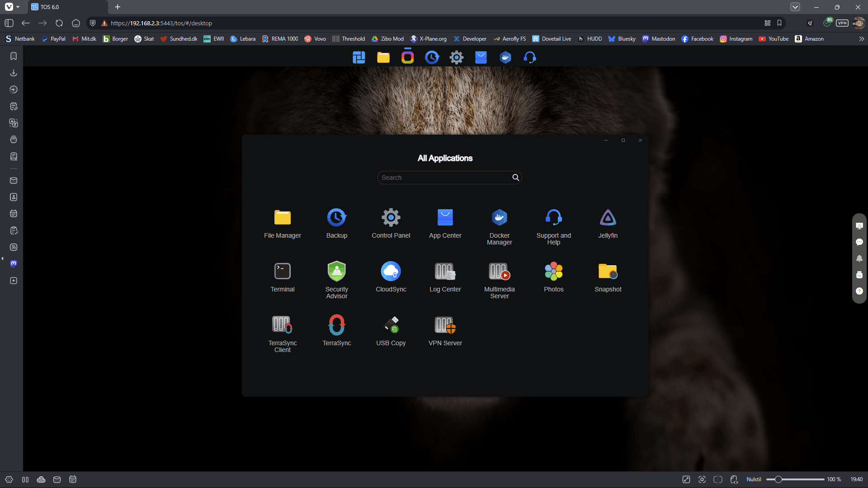Open the Vivaldi menu button
The image size is (868, 488).
[x=9, y=7]
